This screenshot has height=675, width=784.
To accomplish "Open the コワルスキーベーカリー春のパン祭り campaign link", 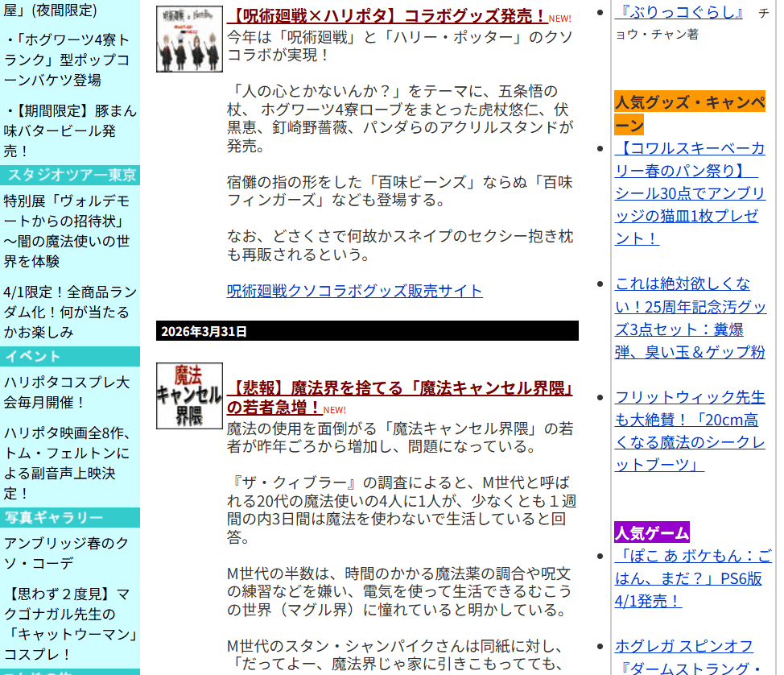I will pos(690,193).
